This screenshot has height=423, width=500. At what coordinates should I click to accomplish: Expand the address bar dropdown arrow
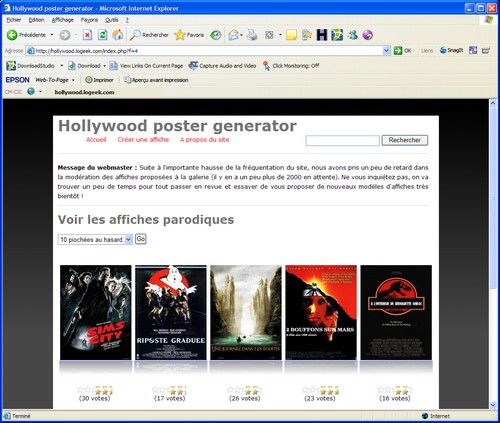(386, 51)
